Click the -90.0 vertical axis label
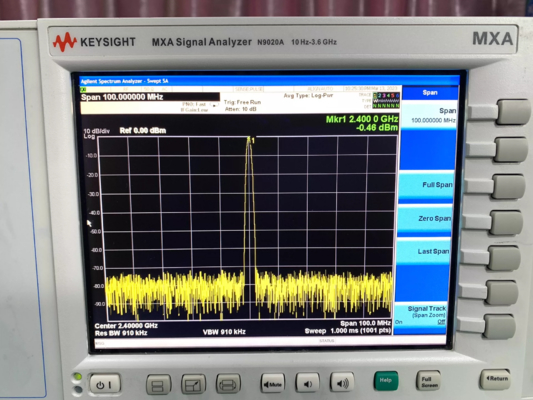 pos(100,304)
